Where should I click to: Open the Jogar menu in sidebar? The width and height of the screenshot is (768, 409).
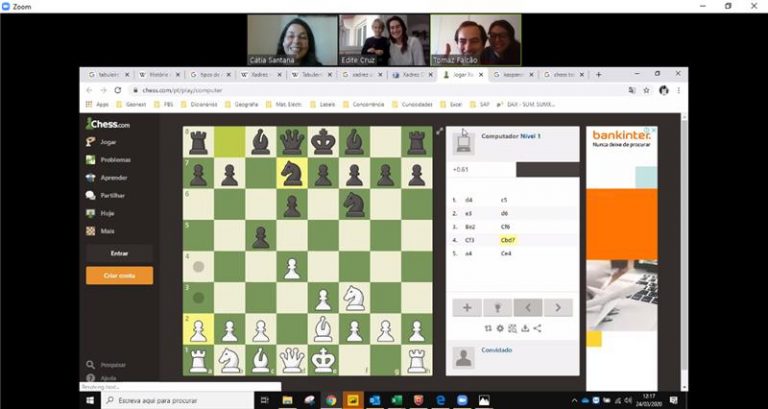tap(107, 142)
